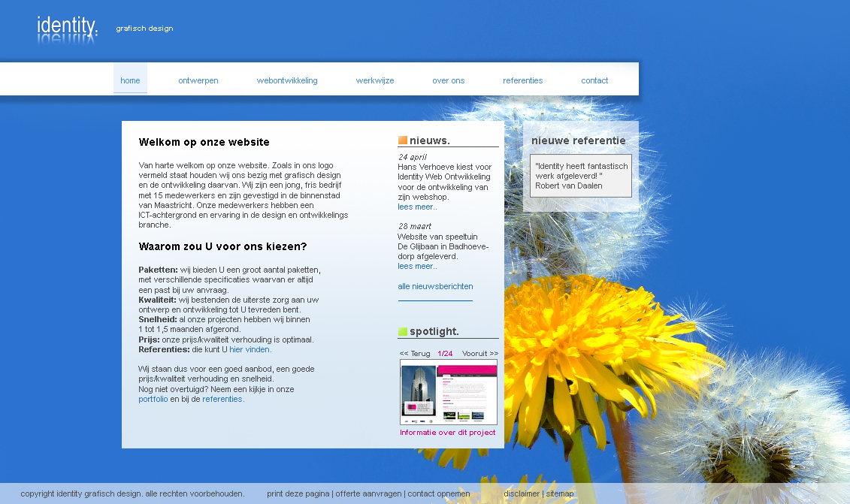
Task: Click the bold 'Snelheid:' label
Action: point(158,320)
